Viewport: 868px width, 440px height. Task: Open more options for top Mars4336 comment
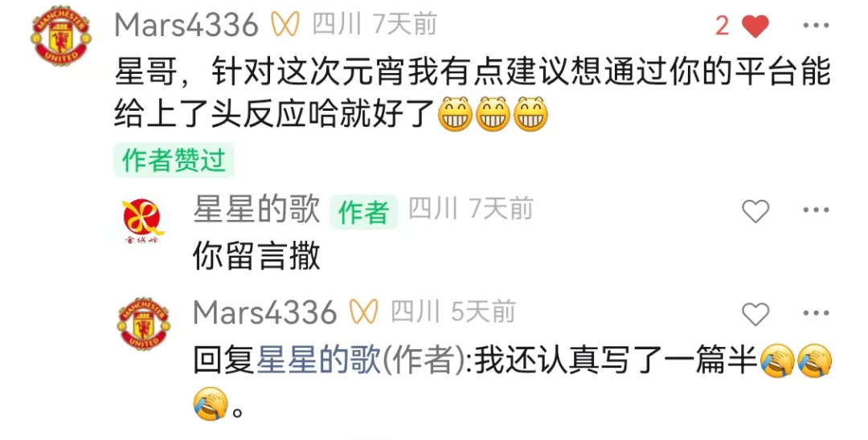(x=816, y=26)
